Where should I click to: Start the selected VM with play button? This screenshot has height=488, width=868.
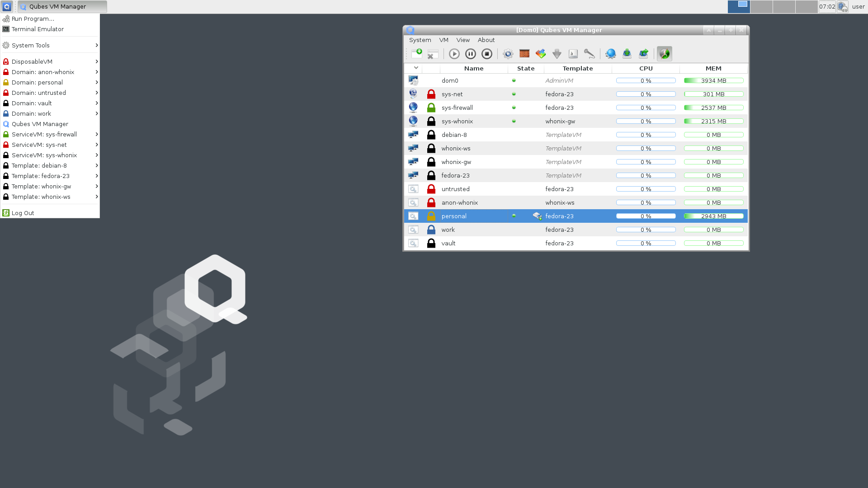click(454, 54)
